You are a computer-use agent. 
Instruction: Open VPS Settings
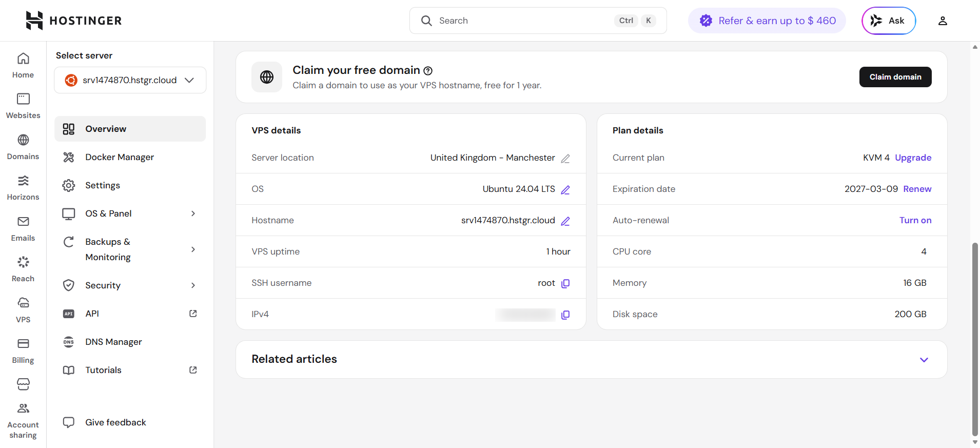click(x=130, y=185)
